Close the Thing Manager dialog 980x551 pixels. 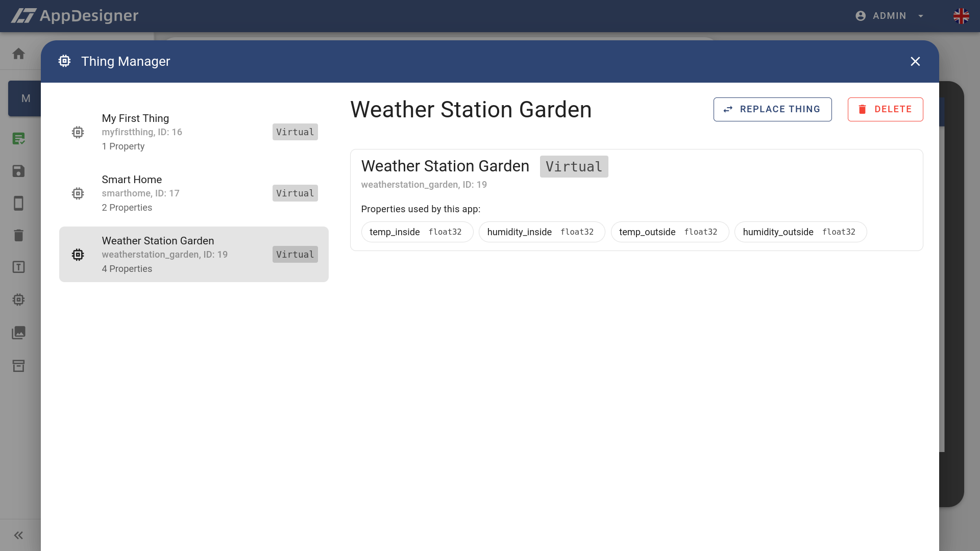pyautogui.click(x=915, y=61)
